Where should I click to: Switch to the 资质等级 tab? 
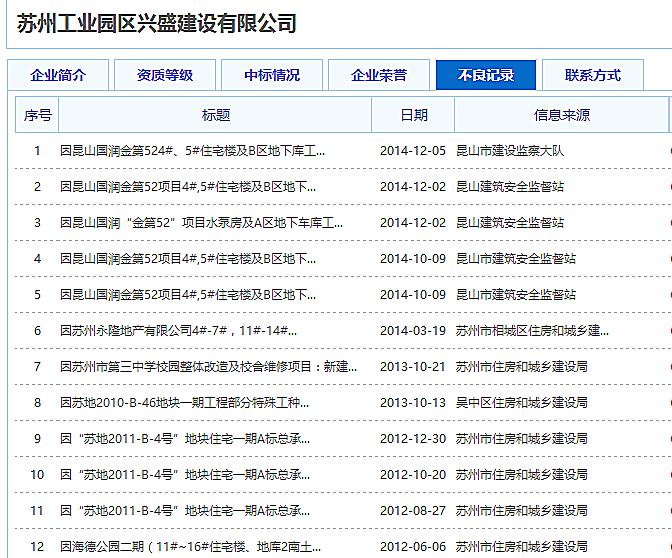[x=165, y=75]
